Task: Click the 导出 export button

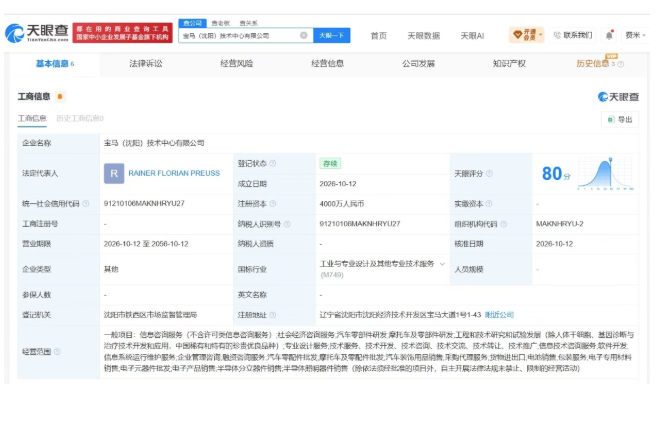Action: pyautogui.click(x=620, y=120)
